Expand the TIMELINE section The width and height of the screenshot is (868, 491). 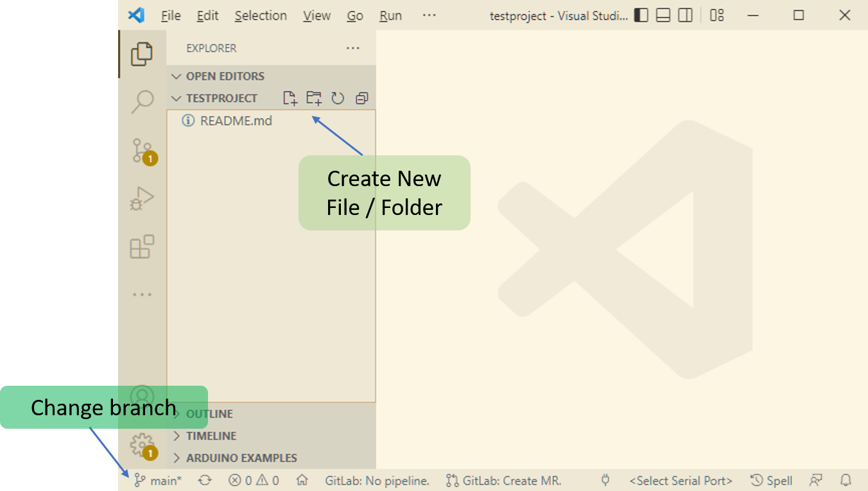click(x=177, y=436)
